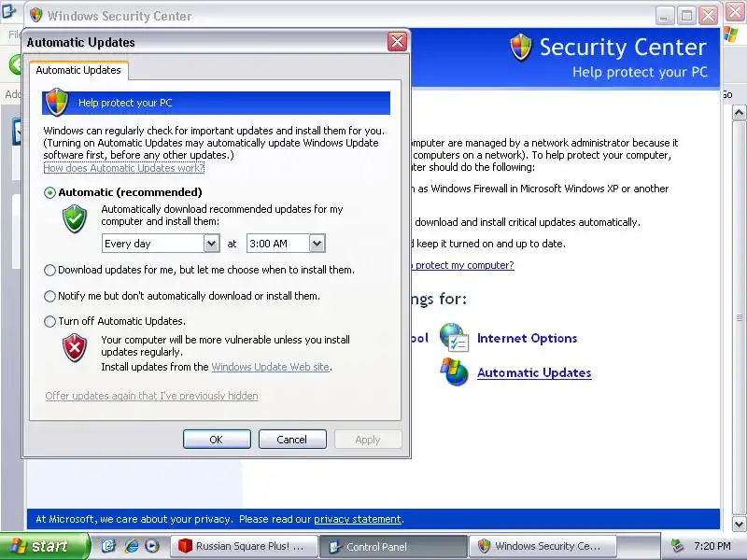Viewport: 747px width, 560px height.
Task: Open the Windows Start menu
Action: coord(44,546)
